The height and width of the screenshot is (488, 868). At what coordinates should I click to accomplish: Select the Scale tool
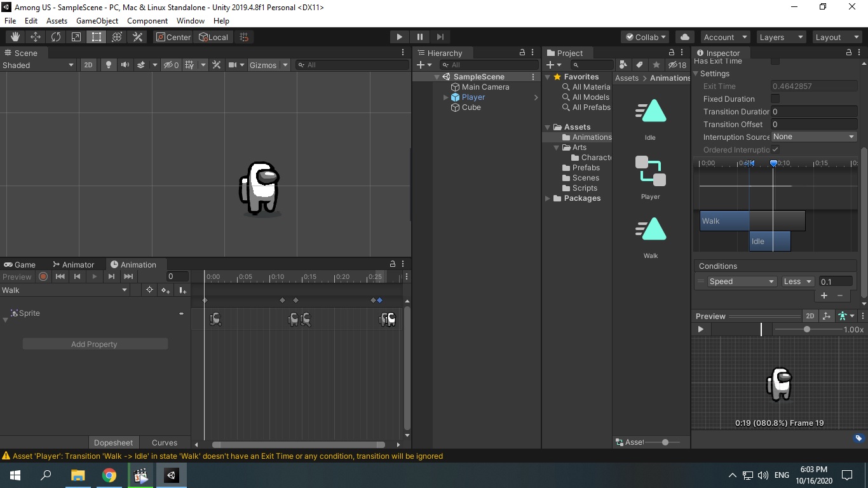tap(76, 37)
